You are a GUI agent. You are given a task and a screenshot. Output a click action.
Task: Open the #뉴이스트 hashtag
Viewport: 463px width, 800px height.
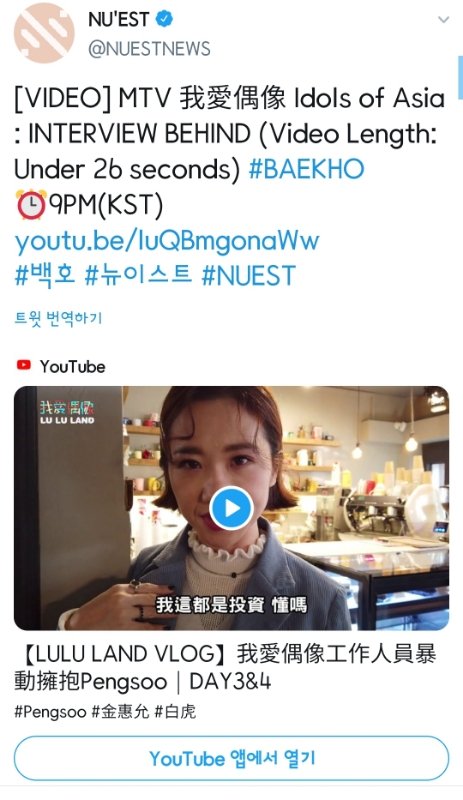[x=138, y=276]
